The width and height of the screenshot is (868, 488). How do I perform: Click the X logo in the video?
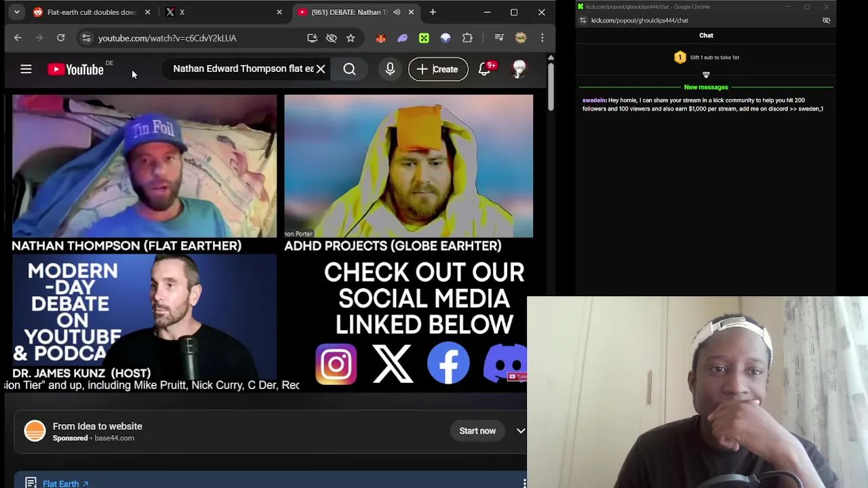point(392,364)
